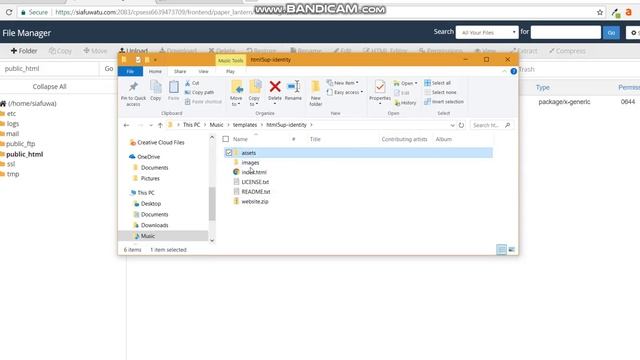Viewport: 640px width, 360px height.
Task: Click Select all in the ribbon
Action: point(438,83)
